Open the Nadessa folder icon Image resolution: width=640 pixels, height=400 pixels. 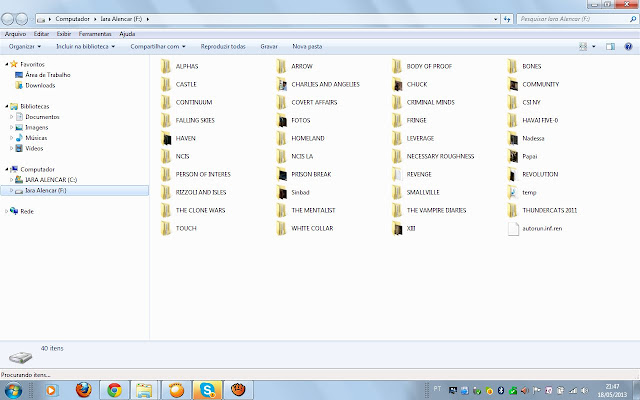tap(513, 138)
